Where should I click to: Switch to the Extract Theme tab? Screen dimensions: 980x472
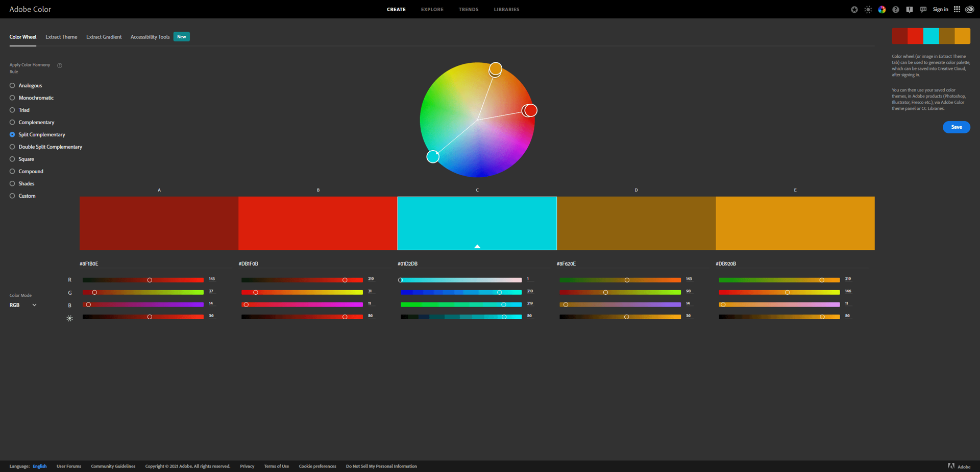pos(61,36)
